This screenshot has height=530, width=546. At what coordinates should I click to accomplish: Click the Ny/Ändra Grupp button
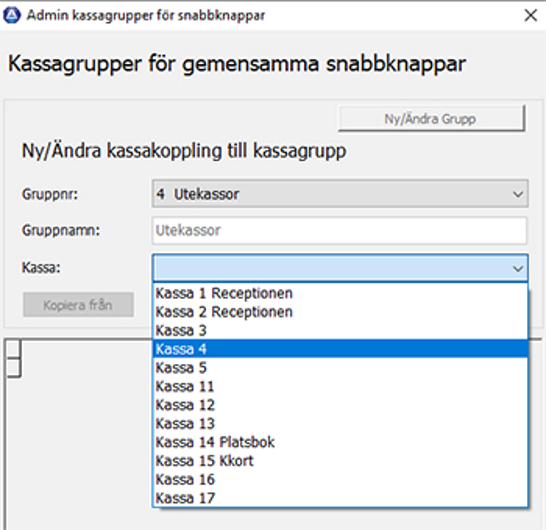pyautogui.click(x=431, y=119)
